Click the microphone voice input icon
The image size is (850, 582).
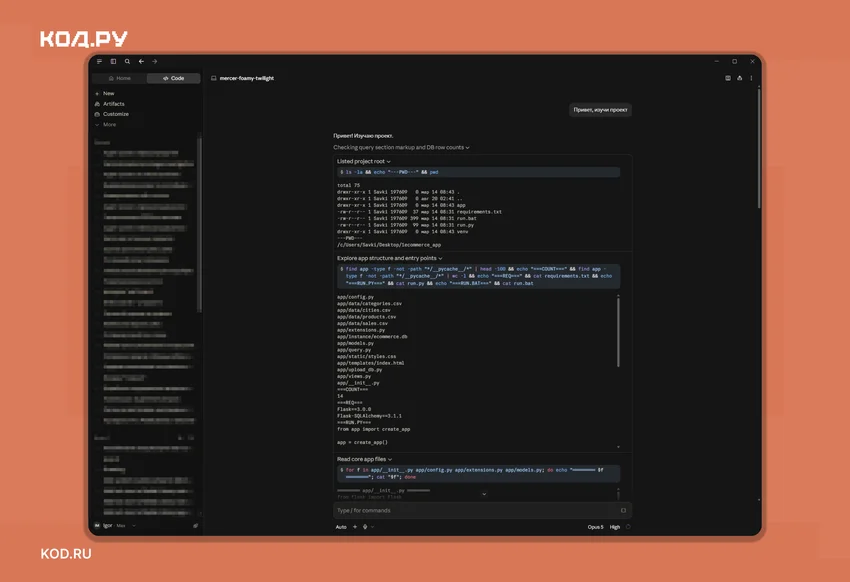tap(365, 527)
